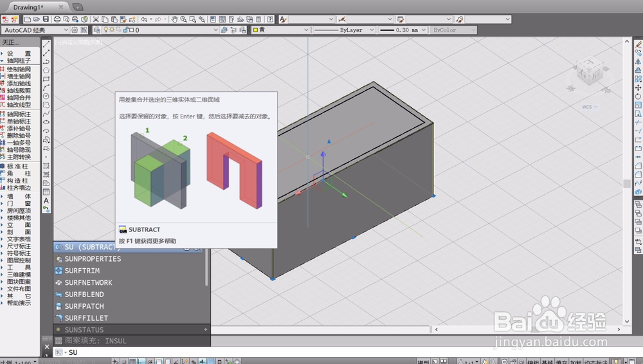The image size is (643, 364).
Task: Toggle the layer on/off lightbulb
Action: (x=106, y=30)
